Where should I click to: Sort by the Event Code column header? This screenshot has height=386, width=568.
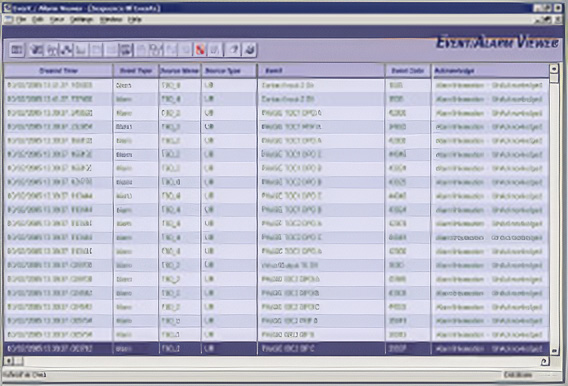pyautogui.click(x=408, y=71)
